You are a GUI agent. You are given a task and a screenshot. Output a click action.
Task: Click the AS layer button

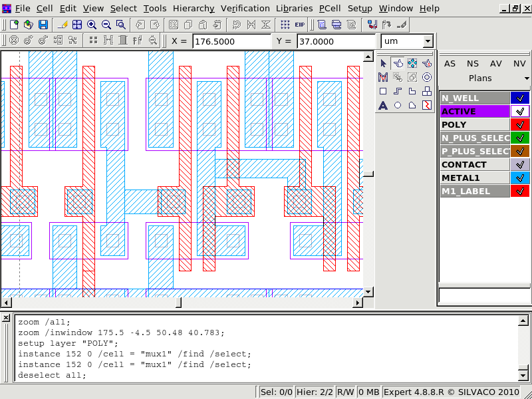point(450,64)
